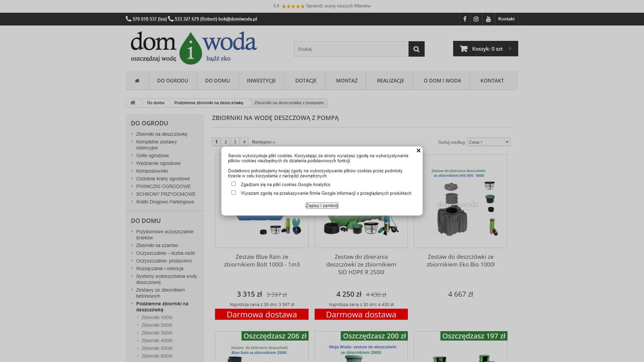Tick consent for sharing viewed products
Screen dimensions: 644x362
(x=234, y=193)
